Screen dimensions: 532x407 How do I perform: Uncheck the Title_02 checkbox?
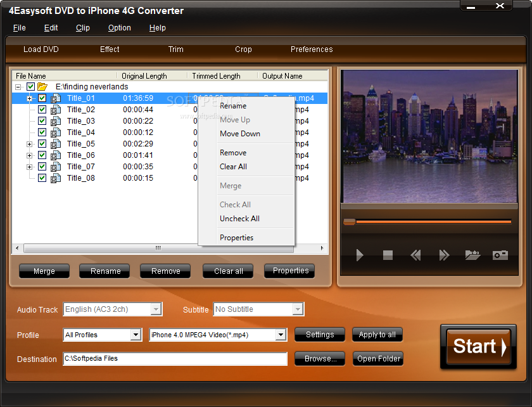[42, 110]
